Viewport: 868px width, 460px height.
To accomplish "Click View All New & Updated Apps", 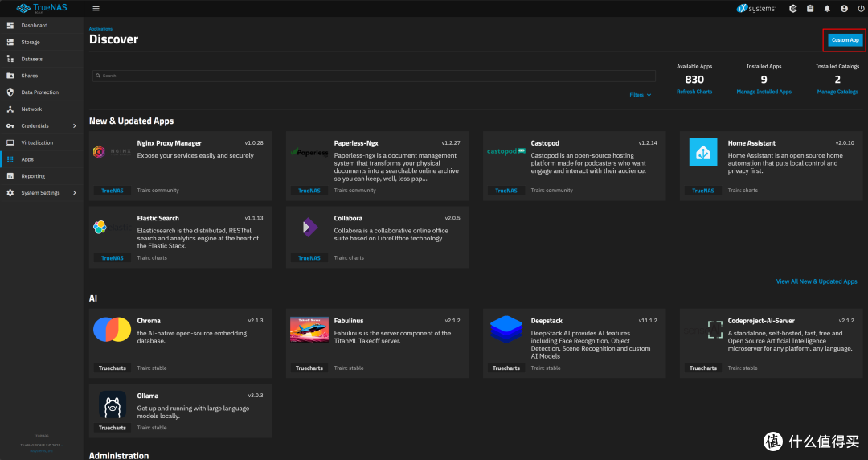I will pos(817,281).
